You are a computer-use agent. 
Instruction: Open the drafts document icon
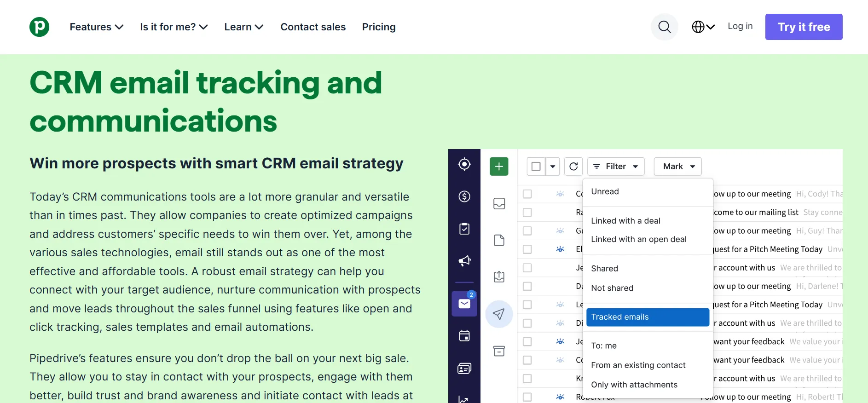[x=499, y=240]
